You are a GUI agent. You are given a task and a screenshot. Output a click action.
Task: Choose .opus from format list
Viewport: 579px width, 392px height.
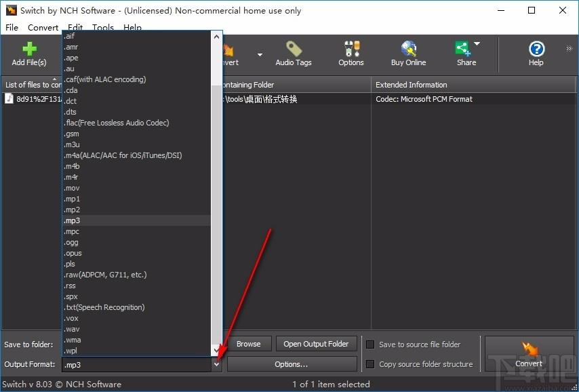(x=136, y=253)
